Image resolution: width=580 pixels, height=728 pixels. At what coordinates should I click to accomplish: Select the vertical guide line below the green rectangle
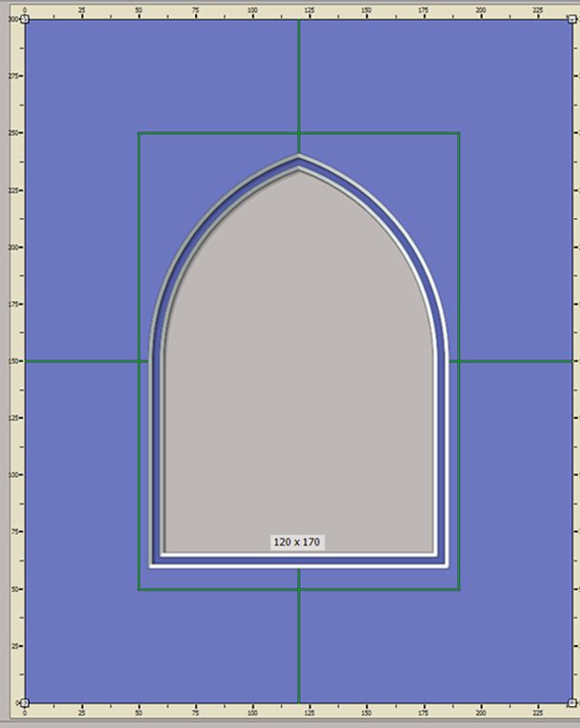(299, 647)
